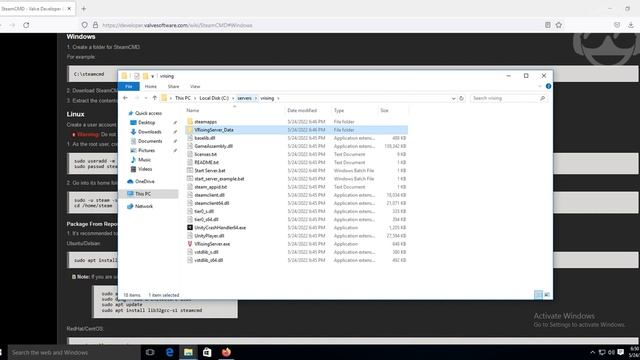Show hidden system tray icons
This screenshot has height=360, width=640.
click(x=592, y=352)
